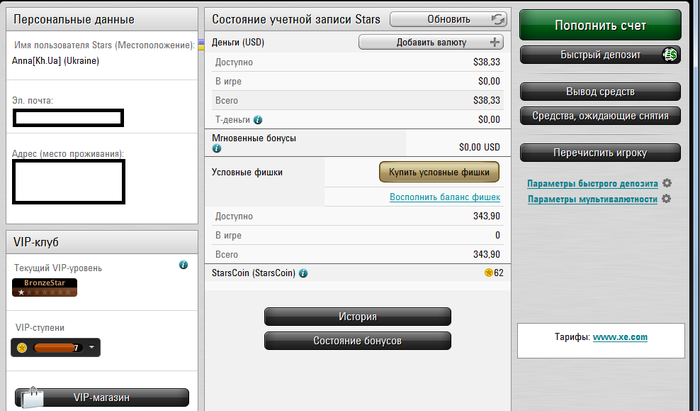This screenshot has height=411, width=700.
Task: Open Средства, ожидающие снятия
Action: point(600,116)
